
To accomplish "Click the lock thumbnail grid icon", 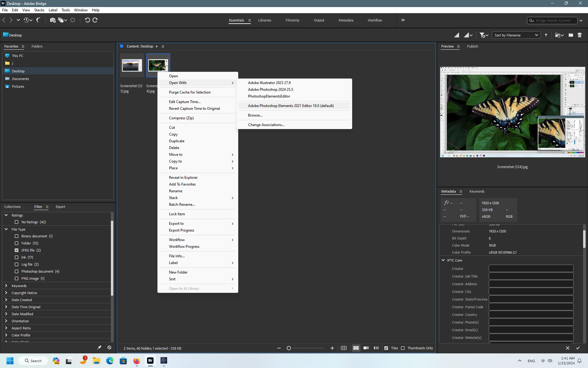I will pyautogui.click(x=344, y=348).
